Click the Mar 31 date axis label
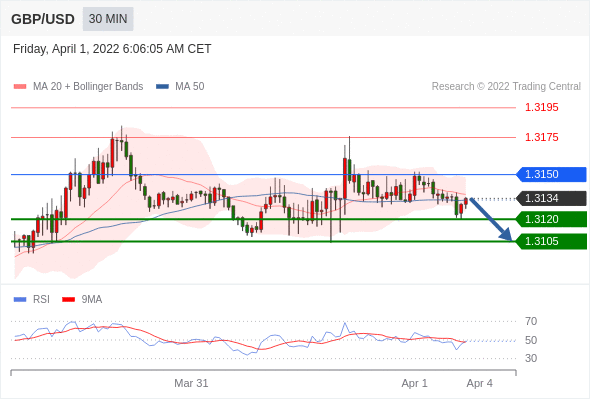This screenshot has width=590, height=400. (x=191, y=383)
